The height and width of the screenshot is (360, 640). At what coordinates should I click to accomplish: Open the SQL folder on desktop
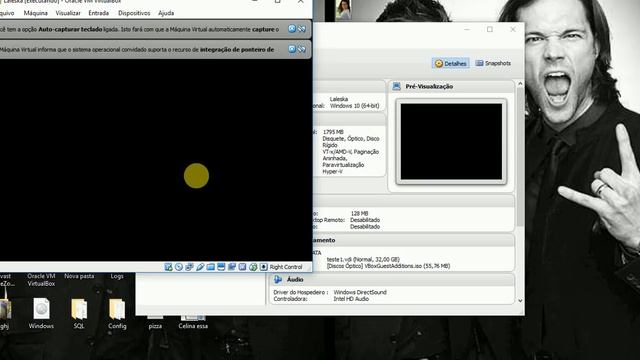[79, 309]
